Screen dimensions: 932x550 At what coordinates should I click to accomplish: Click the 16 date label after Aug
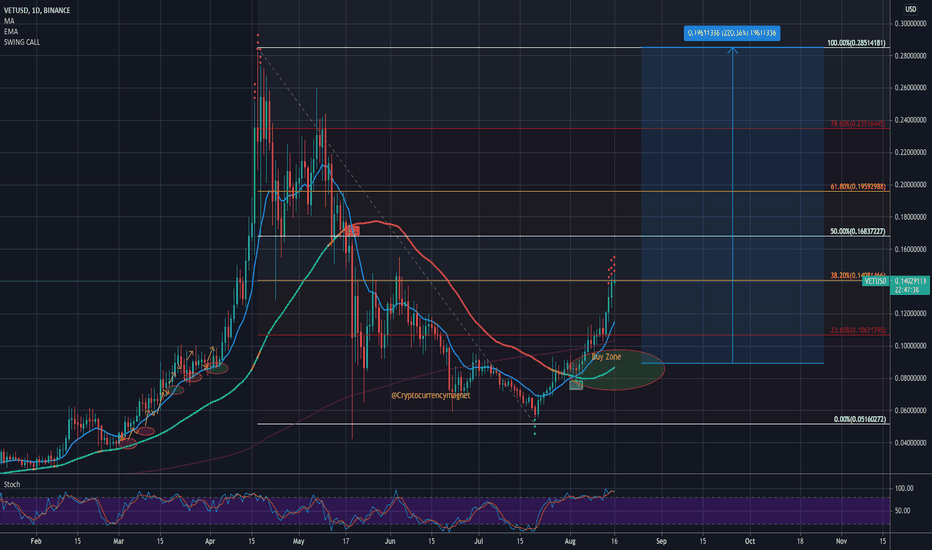click(x=614, y=541)
